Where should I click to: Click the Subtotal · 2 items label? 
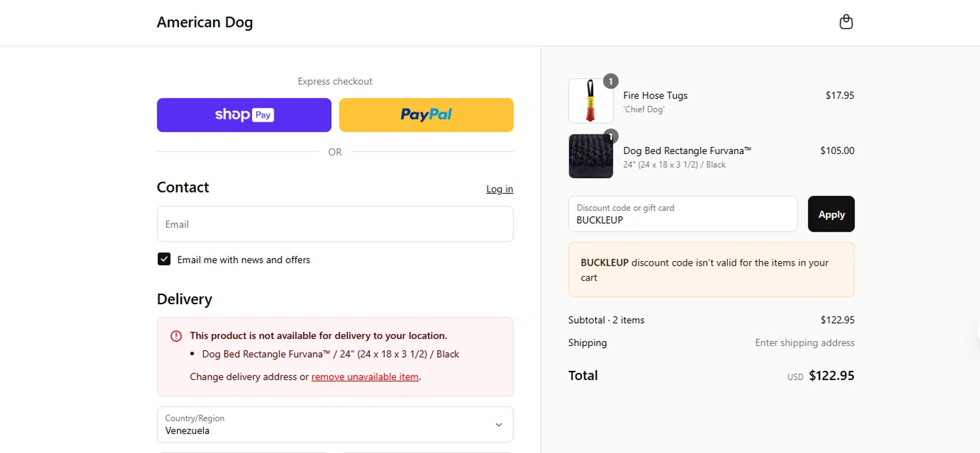pos(606,320)
